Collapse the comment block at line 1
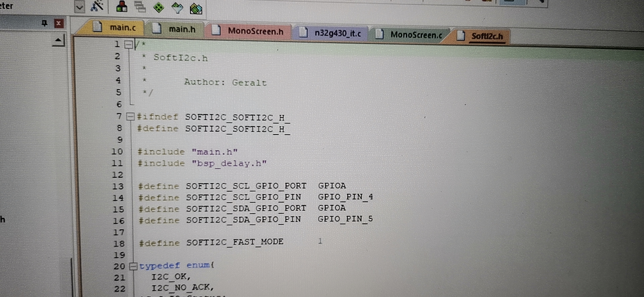Screen dimensions: 644x297 [x=128, y=45]
